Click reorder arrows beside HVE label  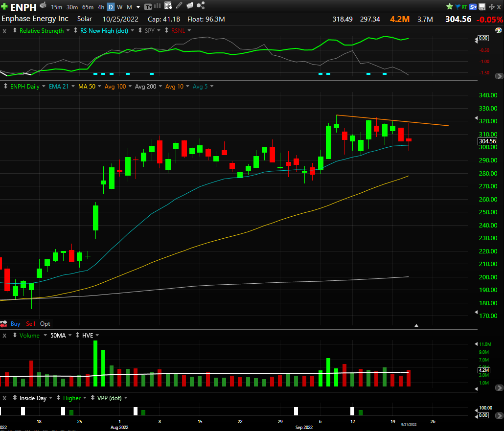point(77,335)
